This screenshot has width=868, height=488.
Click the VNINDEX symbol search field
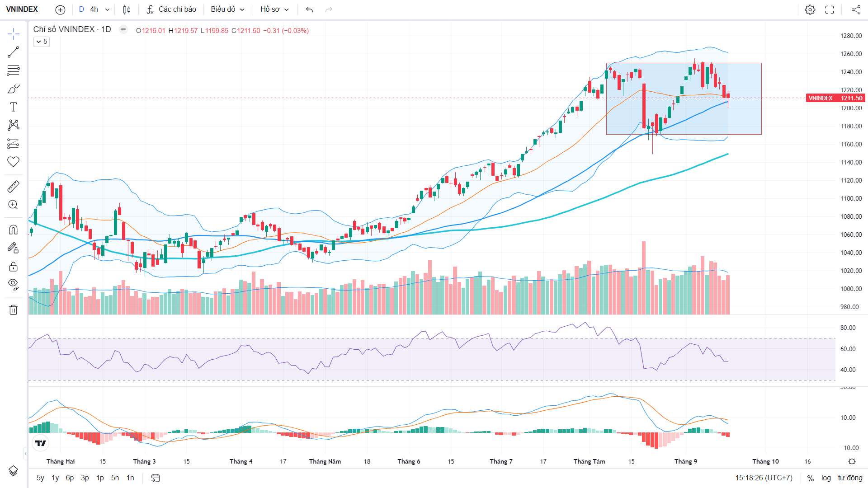point(22,9)
